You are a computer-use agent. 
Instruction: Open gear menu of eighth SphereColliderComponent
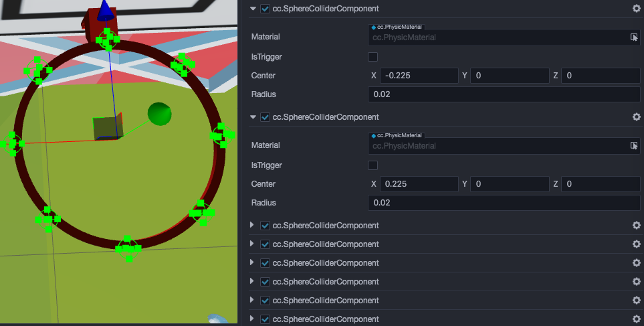(636, 319)
